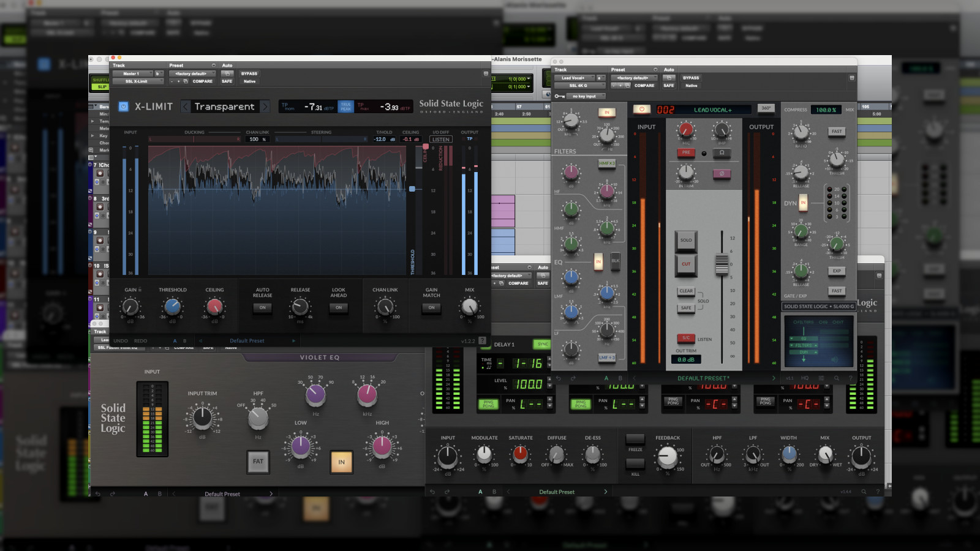Click the undo arrow in Violet EQ footer
The image size is (980, 551).
[x=97, y=493]
